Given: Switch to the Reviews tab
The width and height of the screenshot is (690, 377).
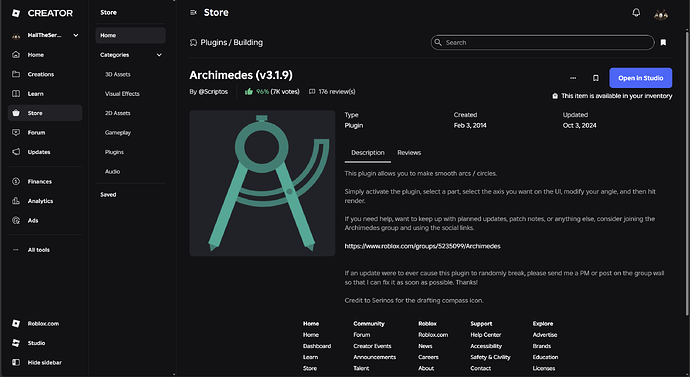Looking at the screenshot, I should pyautogui.click(x=409, y=153).
